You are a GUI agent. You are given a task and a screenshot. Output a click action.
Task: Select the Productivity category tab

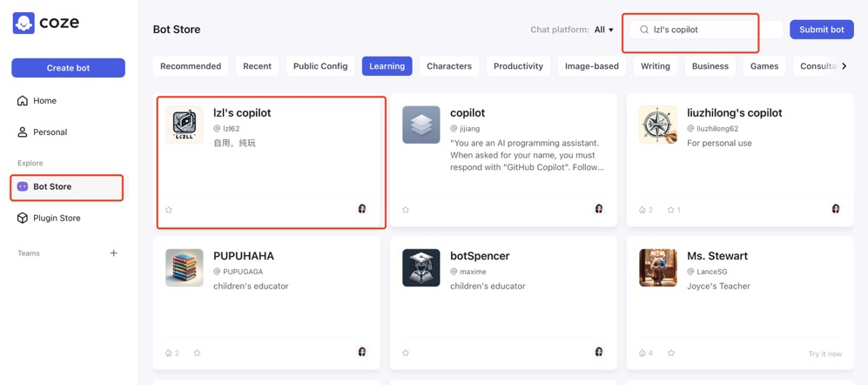[x=518, y=66]
